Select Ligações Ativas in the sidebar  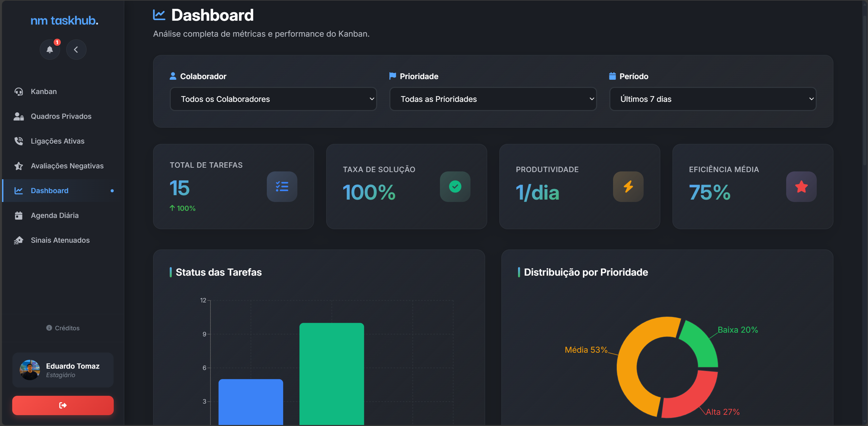[58, 141]
